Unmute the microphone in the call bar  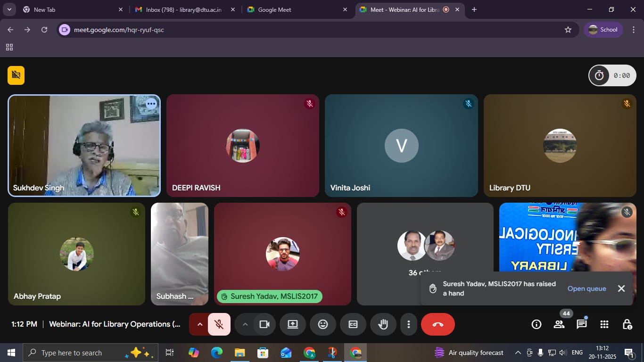tap(219, 324)
